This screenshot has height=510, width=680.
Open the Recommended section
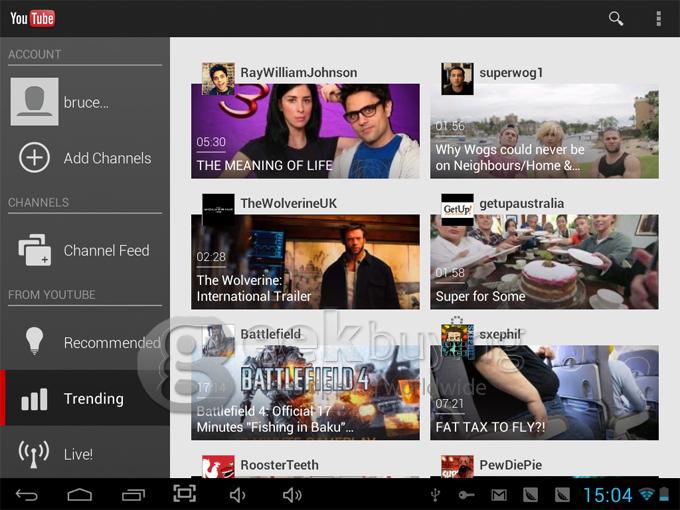(x=85, y=342)
